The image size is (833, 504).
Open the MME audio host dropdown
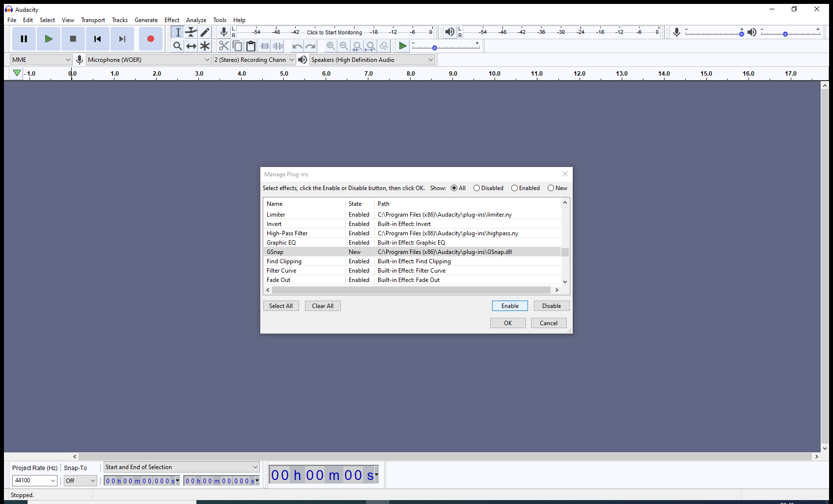pos(41,60)
